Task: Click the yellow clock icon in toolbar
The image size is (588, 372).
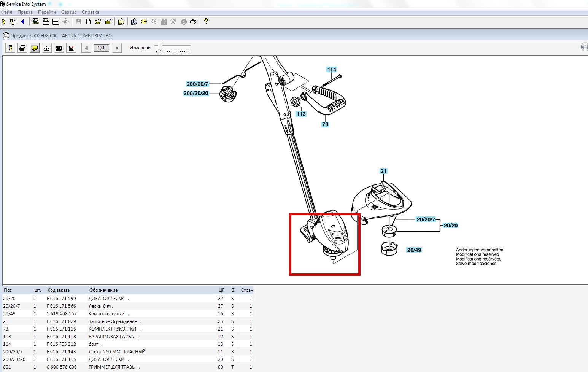Action: tap(144, 22)
